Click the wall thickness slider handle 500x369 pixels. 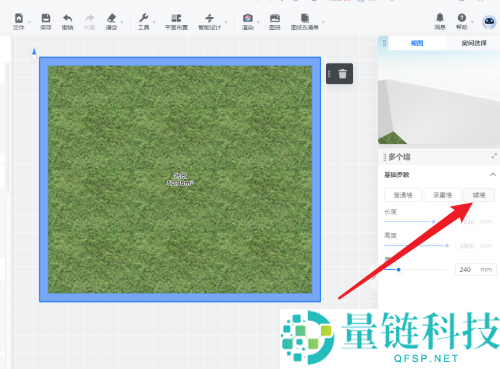click(398, 270)
